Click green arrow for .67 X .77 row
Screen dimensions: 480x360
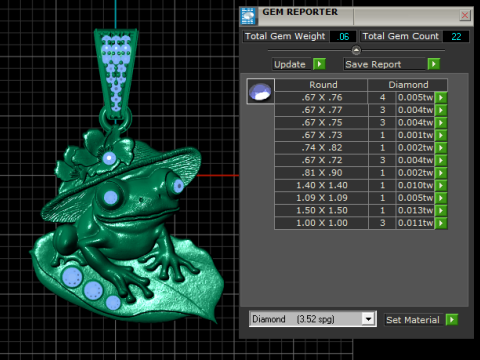pos(441,110)
